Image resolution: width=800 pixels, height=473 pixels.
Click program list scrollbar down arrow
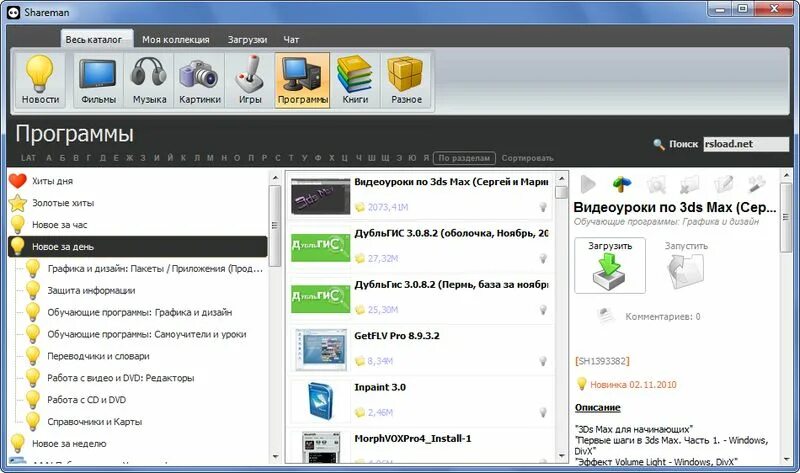561,456
